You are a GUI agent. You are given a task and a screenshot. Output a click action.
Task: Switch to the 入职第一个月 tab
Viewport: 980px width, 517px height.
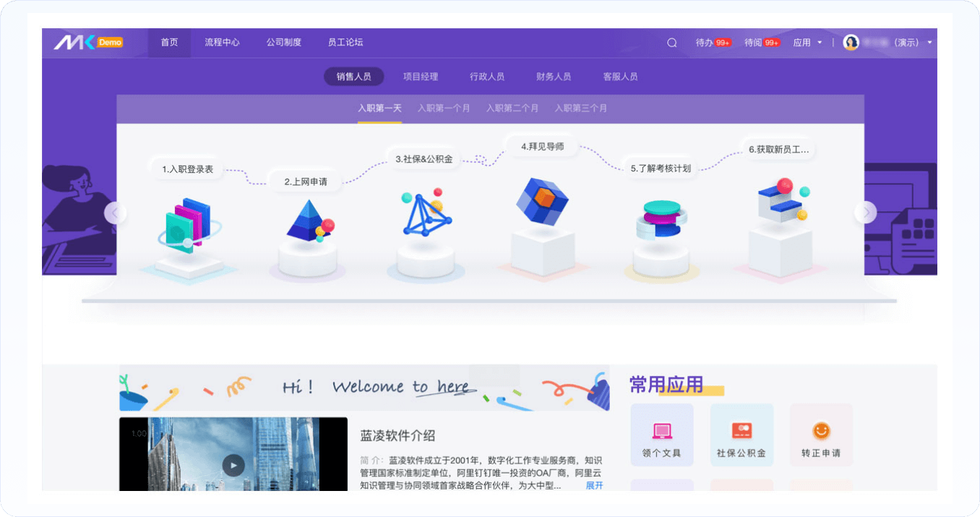444,108
